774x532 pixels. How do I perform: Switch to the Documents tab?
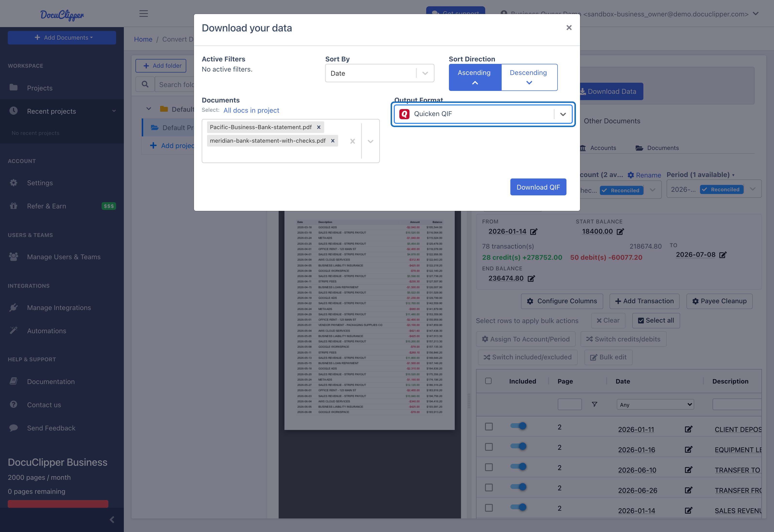tap(657, 148)
